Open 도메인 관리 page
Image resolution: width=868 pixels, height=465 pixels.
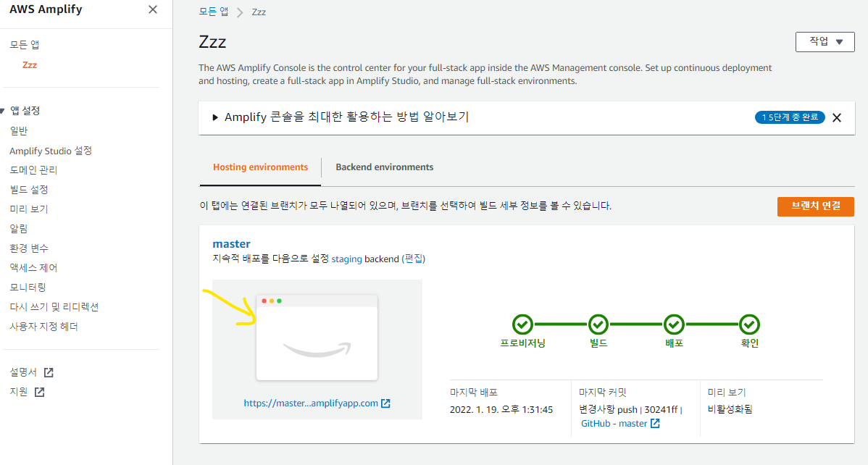coord(34,170)
